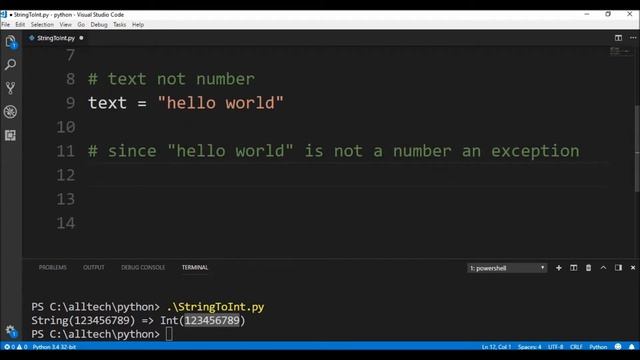Open the Source Control view icon
This screenshot has height=360, width=640.
coord(11,88)
